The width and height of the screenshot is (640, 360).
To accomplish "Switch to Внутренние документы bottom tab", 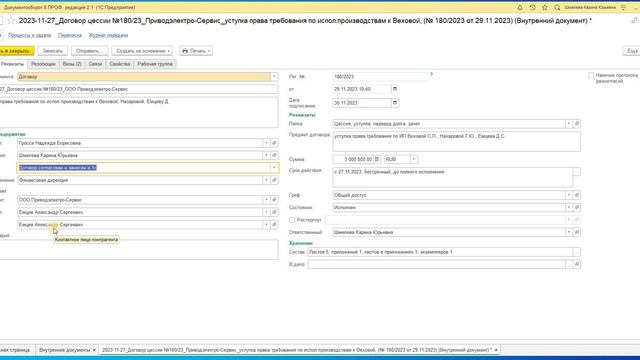I will click(x=64, y=350).
